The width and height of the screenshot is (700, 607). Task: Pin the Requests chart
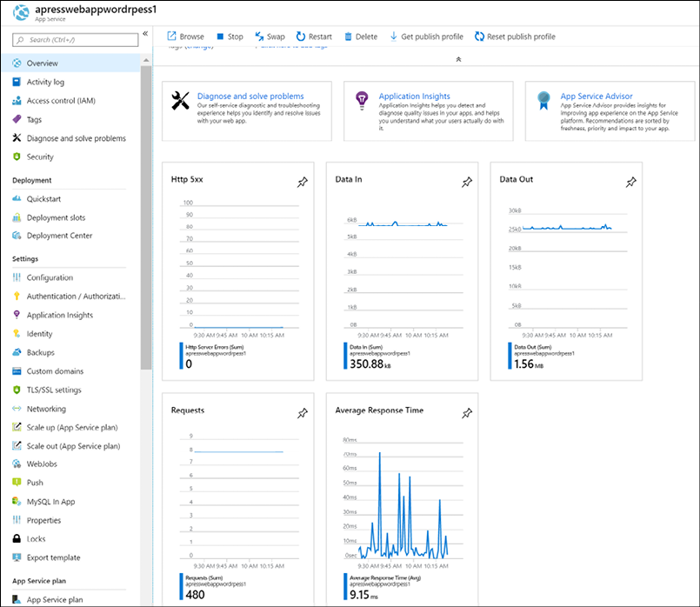point(303,413)
